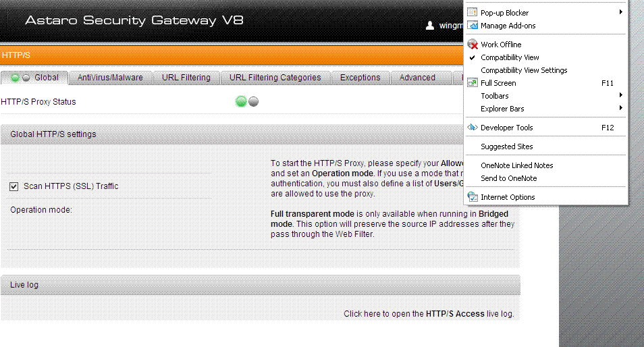Click grey status light on Global tab
This screenshot has width=644, height=347.
pos(26,78)
